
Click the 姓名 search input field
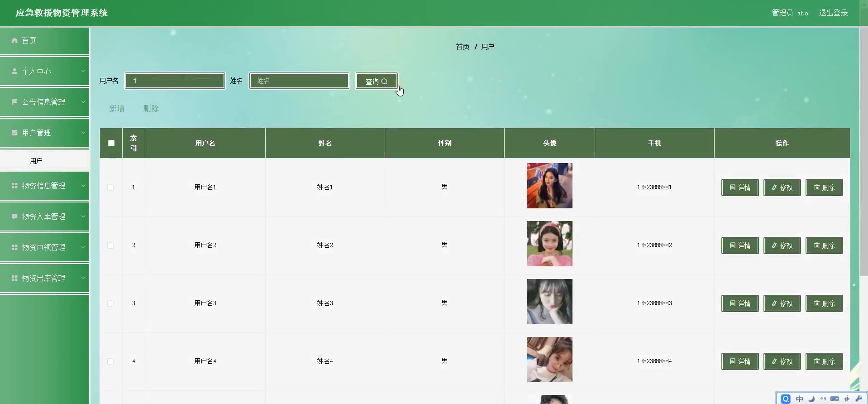pos(299,81)
